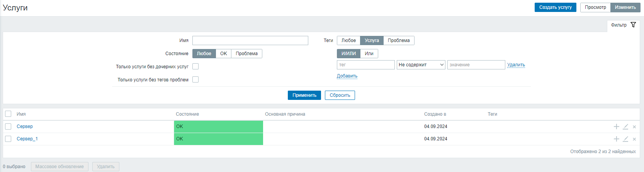
Task: Select 'Проблема' in Теги filter
Action: [399, 40]
